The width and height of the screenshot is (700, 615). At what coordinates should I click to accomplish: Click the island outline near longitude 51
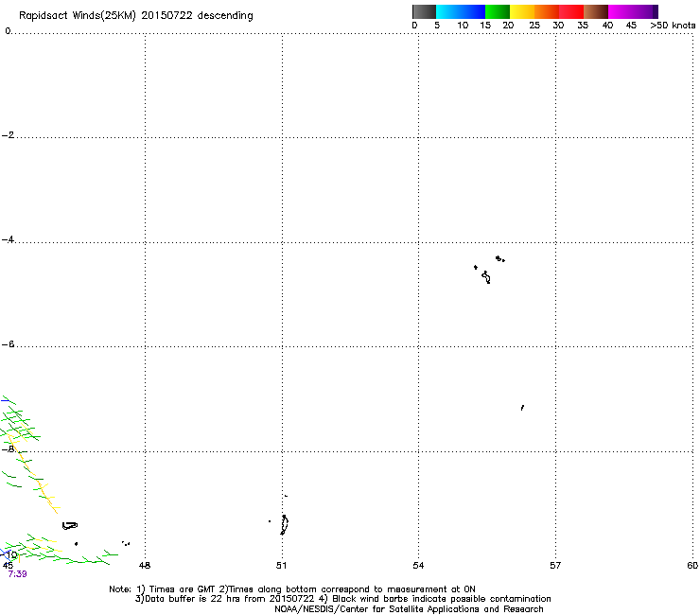(285, 525)
